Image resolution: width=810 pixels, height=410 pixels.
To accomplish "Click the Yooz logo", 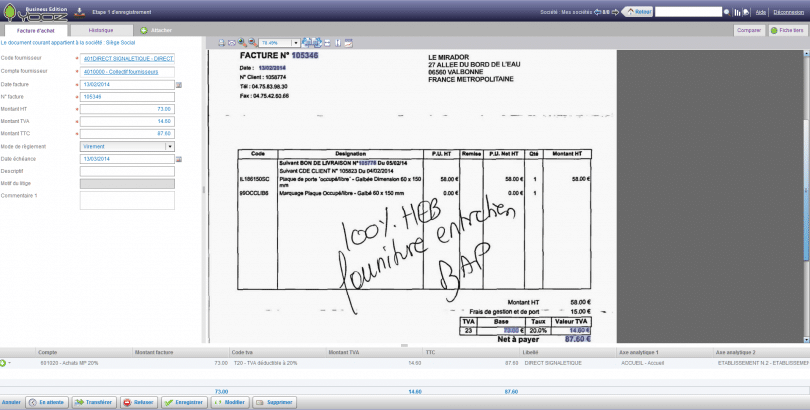I will (x=35, y=12).
